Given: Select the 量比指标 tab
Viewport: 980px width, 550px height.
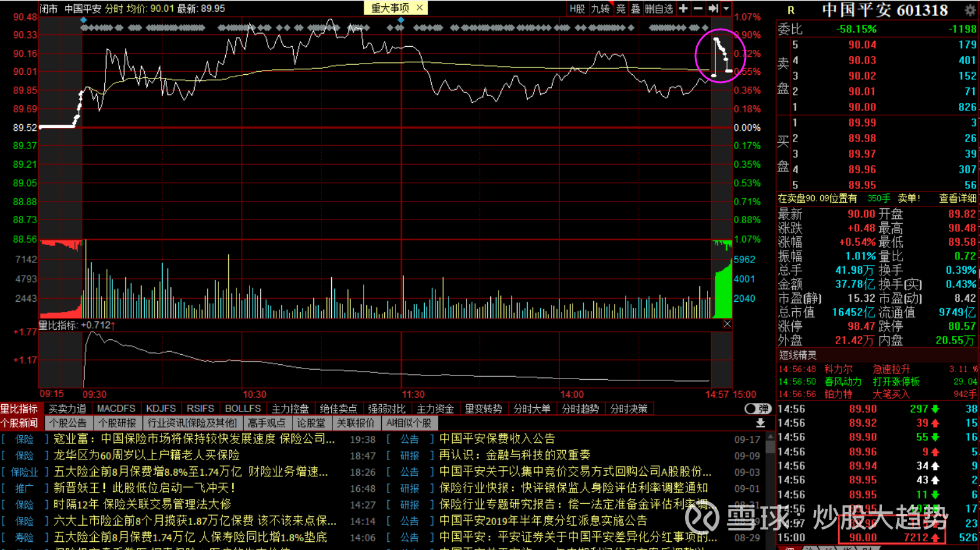Looking at the screenshot, I should coord(19,408).
